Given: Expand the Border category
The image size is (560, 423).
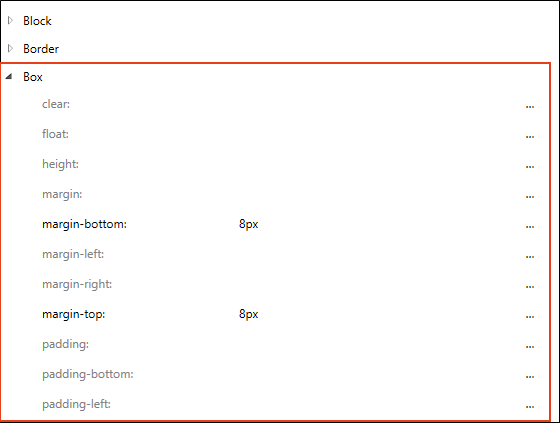Looking at the screenshot, I should tap(10, 48).
